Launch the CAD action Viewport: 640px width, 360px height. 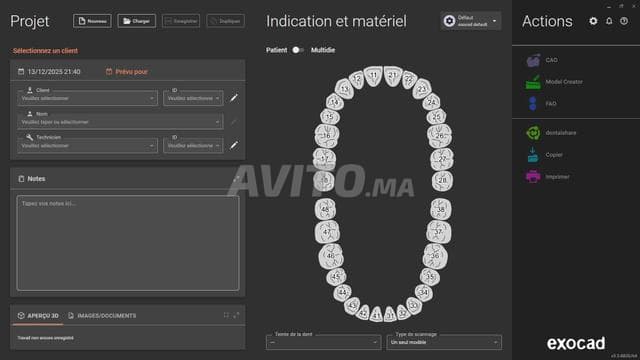[x=542, y=60]
